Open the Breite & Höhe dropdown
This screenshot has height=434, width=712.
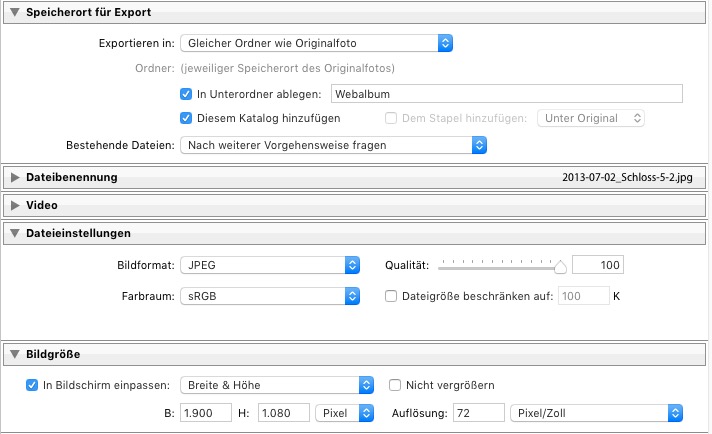click(x=270, y=385)
